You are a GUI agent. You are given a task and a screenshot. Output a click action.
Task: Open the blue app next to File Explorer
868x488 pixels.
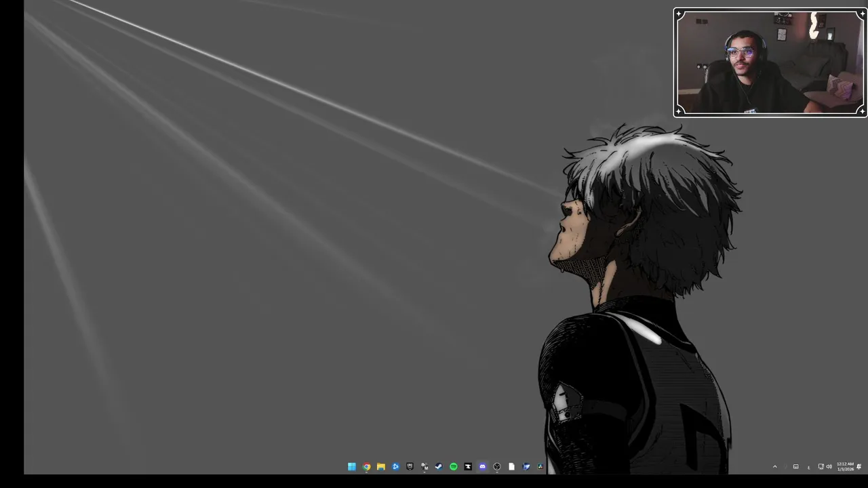tap(395, 466)
